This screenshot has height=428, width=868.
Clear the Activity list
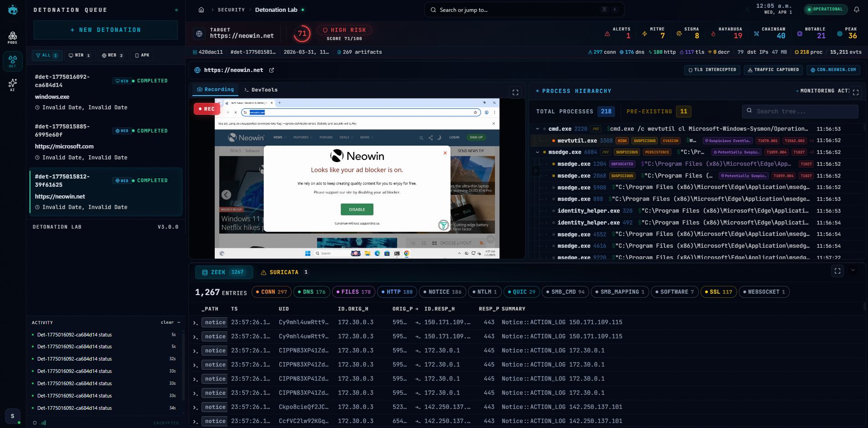[167, 322]
